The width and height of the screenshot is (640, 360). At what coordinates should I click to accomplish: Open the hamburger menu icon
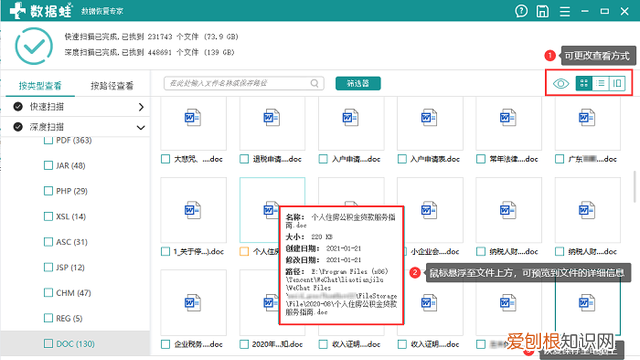565,11
